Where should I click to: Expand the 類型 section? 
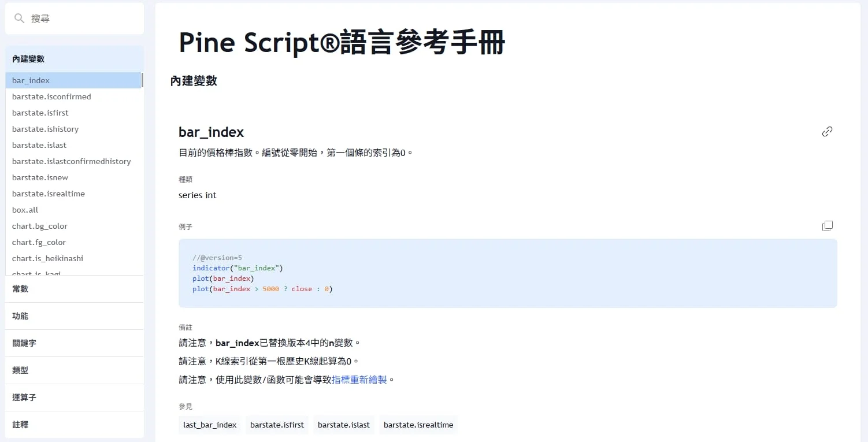(75, 370)
